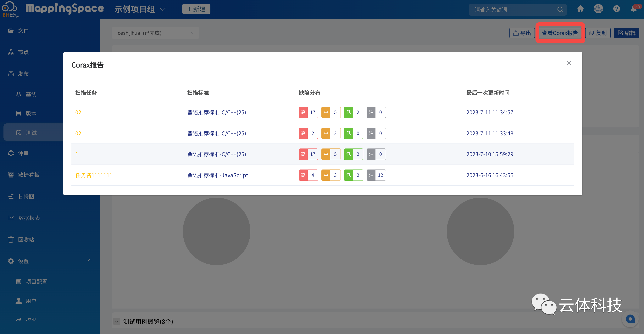Image resolution: width=644 pixels, height=334 pixels.
Task: Open 用户 under settings
Action: [31, 301]
